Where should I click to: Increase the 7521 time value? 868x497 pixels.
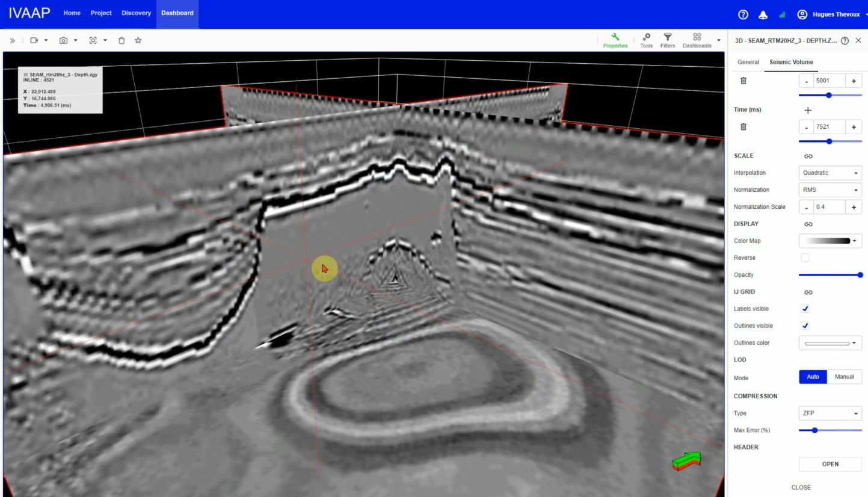coord(854,127)
